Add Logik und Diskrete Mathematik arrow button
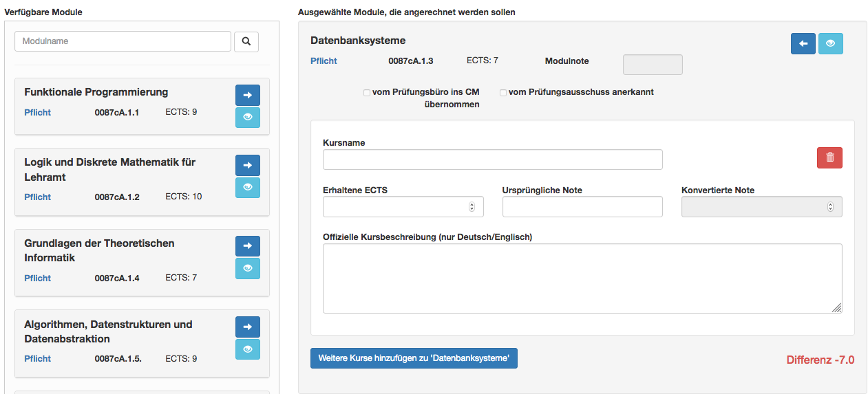This screenshot has height=394, width=868. 248,166
